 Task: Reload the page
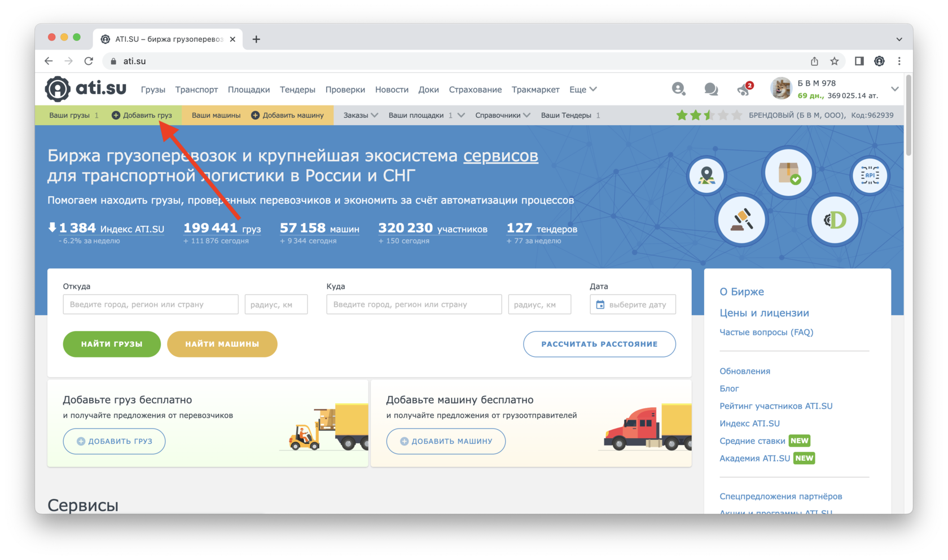pos(89,61)
